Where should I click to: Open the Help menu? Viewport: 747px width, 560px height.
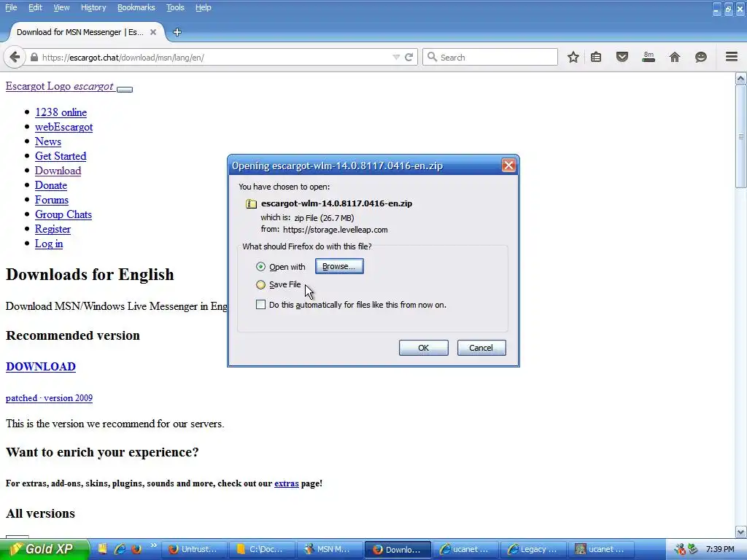pyautogui.click(x=203, y=7)
